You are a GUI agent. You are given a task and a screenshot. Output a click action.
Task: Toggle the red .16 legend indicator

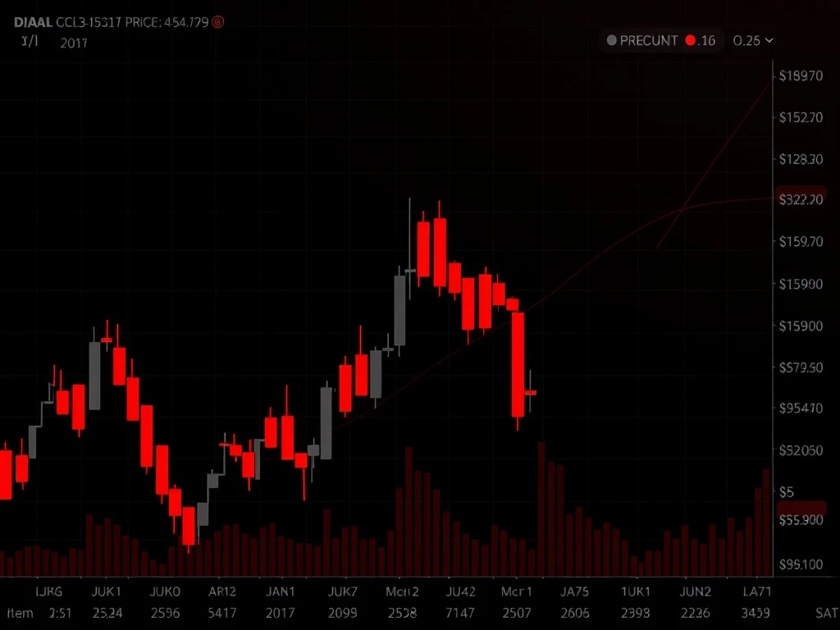691,41
